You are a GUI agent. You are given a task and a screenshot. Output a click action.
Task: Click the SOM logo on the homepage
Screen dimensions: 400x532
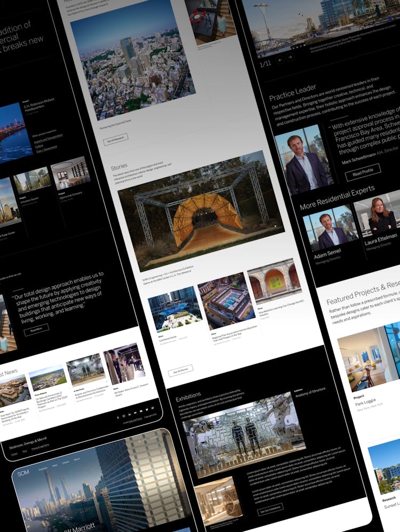coord(23,473)
